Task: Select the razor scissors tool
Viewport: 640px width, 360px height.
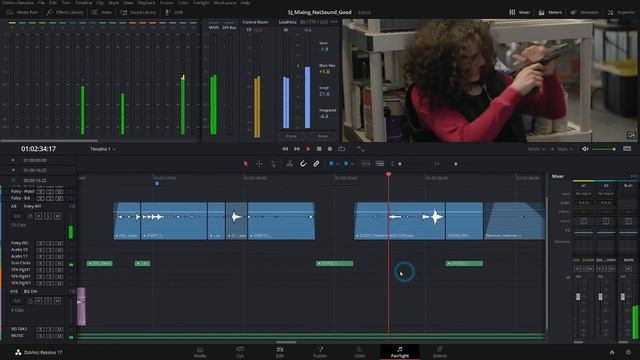Action: point(289,164)
